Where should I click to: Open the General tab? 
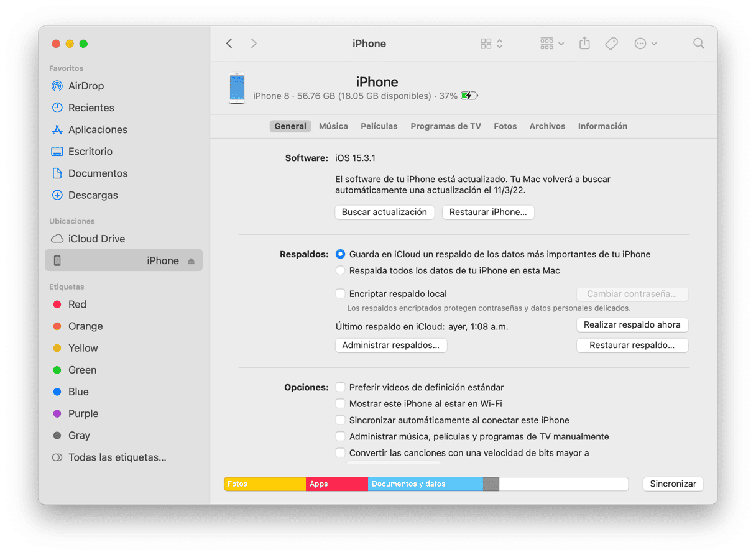pos(290,126)
